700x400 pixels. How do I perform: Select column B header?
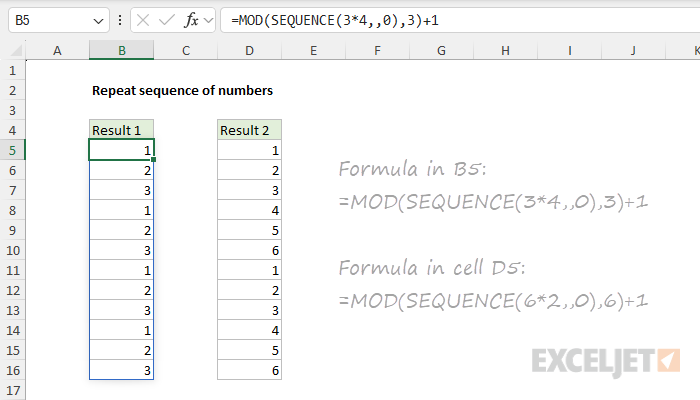[x=121, y=50]
